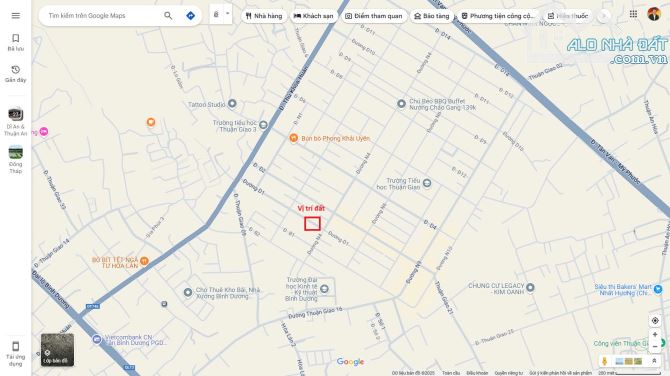Screen dimensions: 670x376
Task: Click Trường Tiểu học Thuận Giao pin
Action: pos(426,184)
